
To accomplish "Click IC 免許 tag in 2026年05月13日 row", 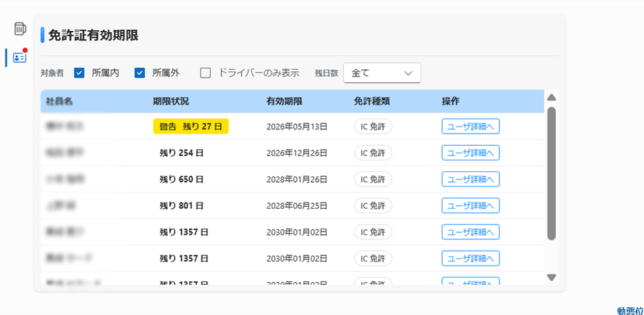I will click(x=373, y=127).
